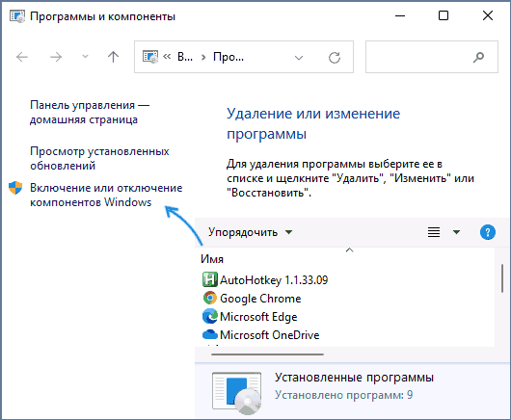The width and height of the screenshot is (511, 420).
Task: Click the Microsoft OneDrive cloud icon
Action: click(x=210, y=334)
